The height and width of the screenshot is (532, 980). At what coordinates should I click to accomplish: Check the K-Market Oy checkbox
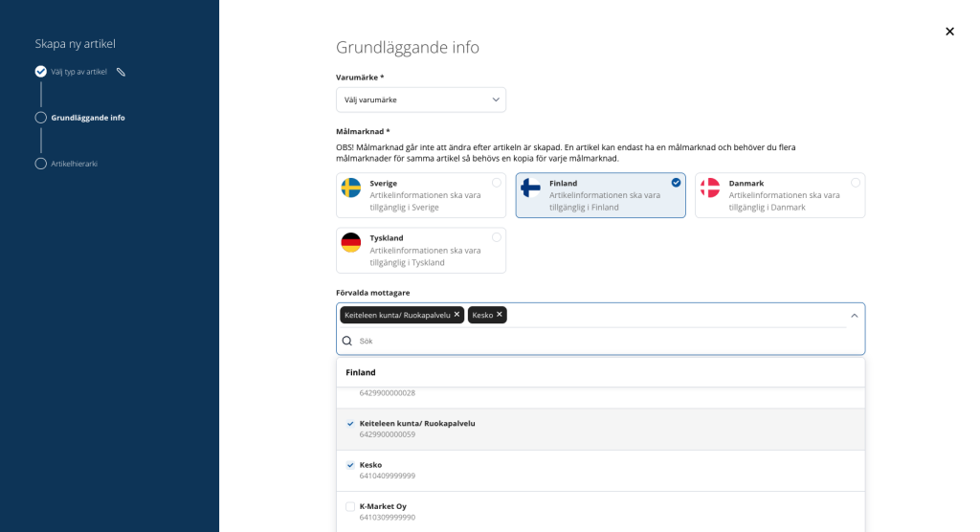tap(350, 506)
